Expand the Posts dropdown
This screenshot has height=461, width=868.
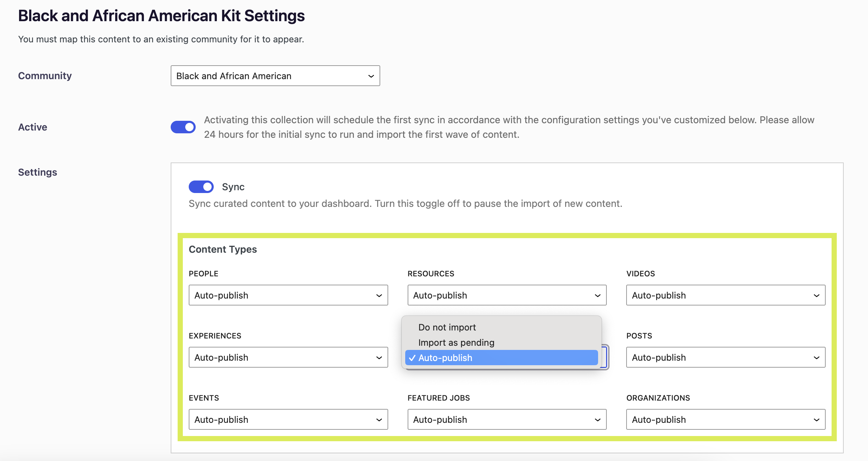pyautogui.click(x=725, y=357)
